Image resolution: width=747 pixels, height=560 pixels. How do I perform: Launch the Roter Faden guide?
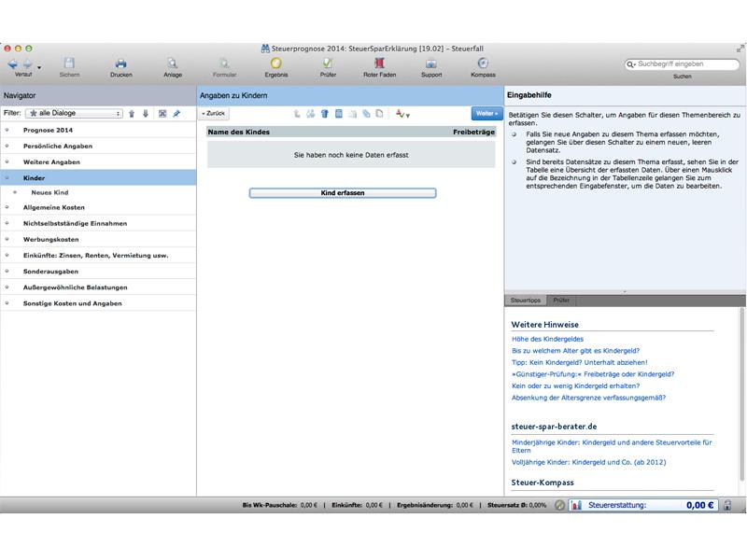(379, 67)
